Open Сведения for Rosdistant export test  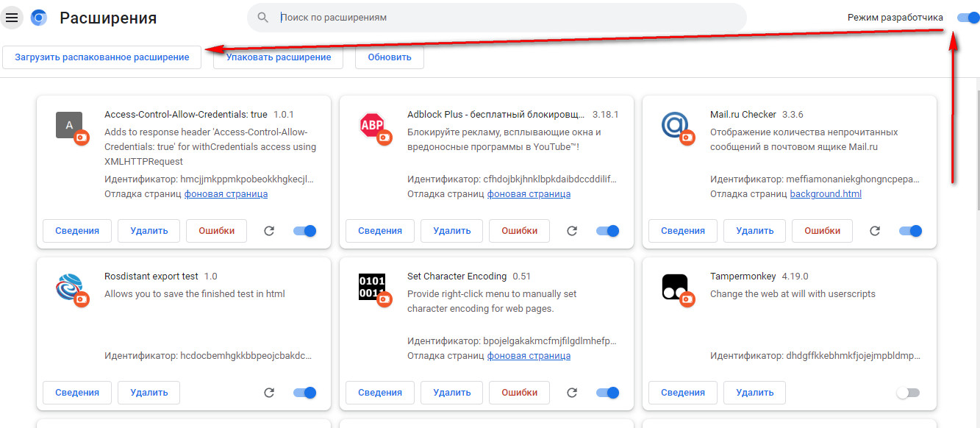tap(77, 393)
